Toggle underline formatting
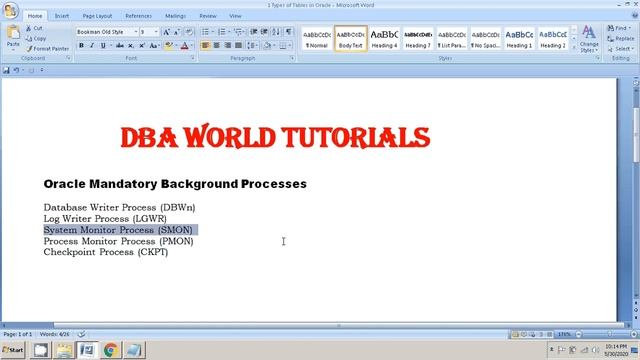 click(x=103, y=45)
